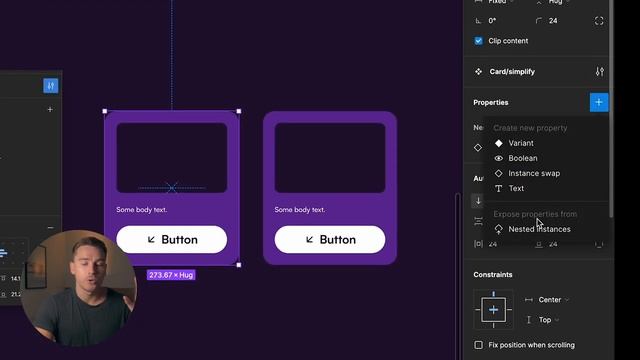Select body text in the right card
This screenshot has width=640, height=360.
300,210
